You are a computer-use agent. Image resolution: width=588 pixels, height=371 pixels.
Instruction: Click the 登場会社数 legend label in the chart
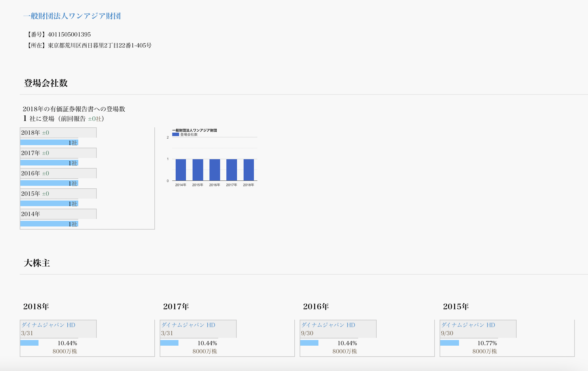click(189, 135)
